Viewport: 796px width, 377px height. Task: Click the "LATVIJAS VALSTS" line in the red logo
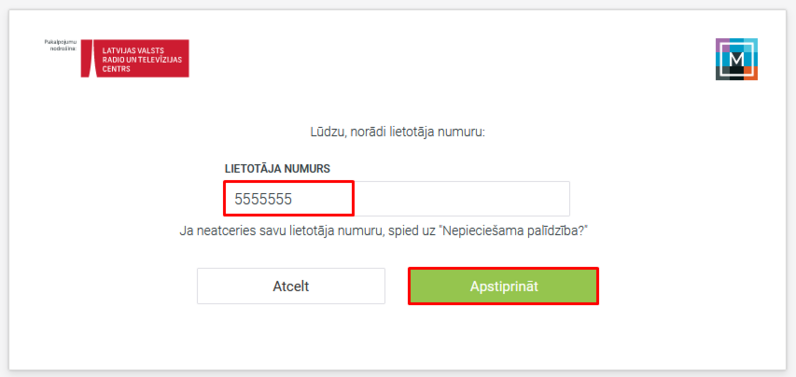click(133, 51)
